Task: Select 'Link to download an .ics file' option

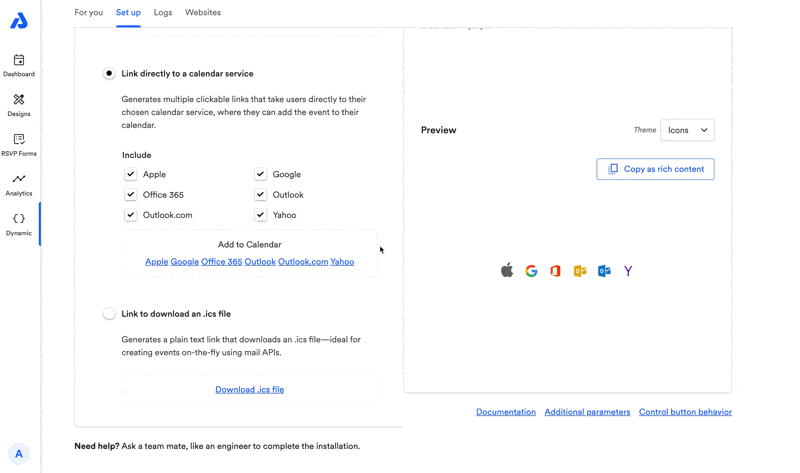Action: pyautogui.click(x=109, y=313)
